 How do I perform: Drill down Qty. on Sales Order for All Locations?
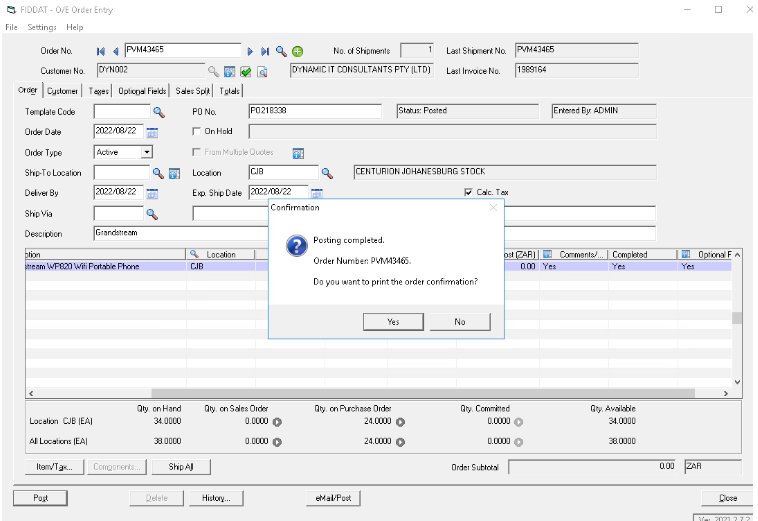coord(277,440)
